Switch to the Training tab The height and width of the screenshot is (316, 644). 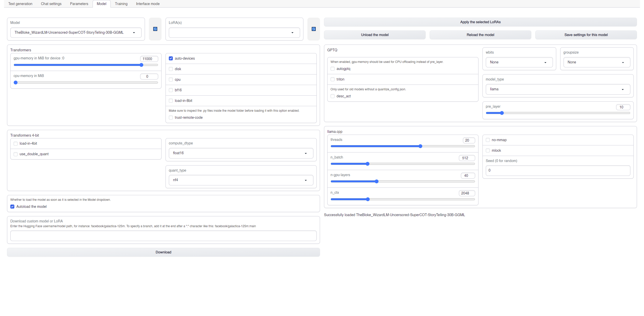(x=121, y=4)
